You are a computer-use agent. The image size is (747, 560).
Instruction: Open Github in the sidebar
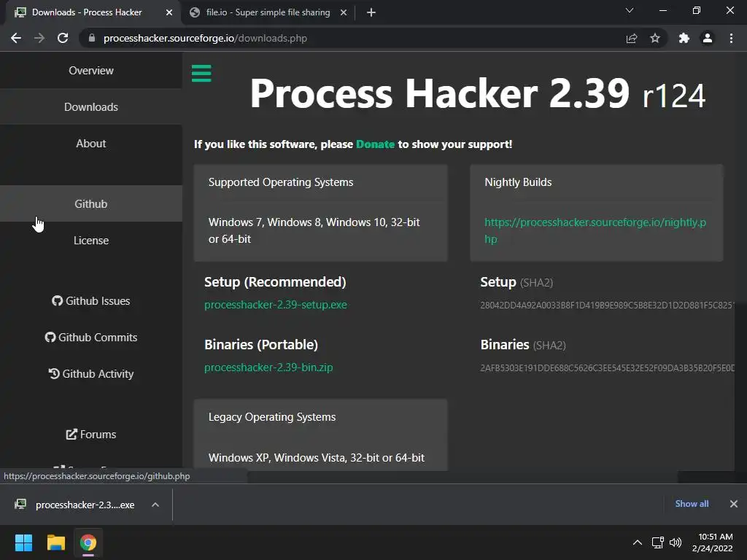point(91,204)
